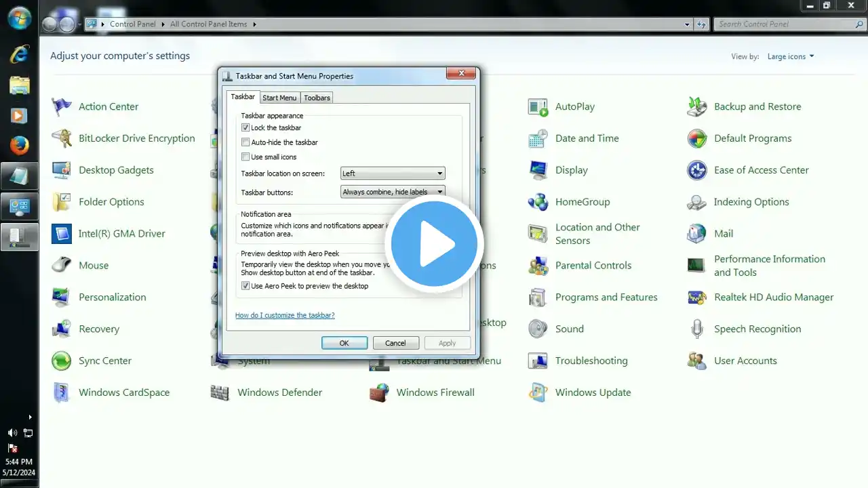Open the Date and Time icon
This screenshot has width=868, height=488.
538,138
